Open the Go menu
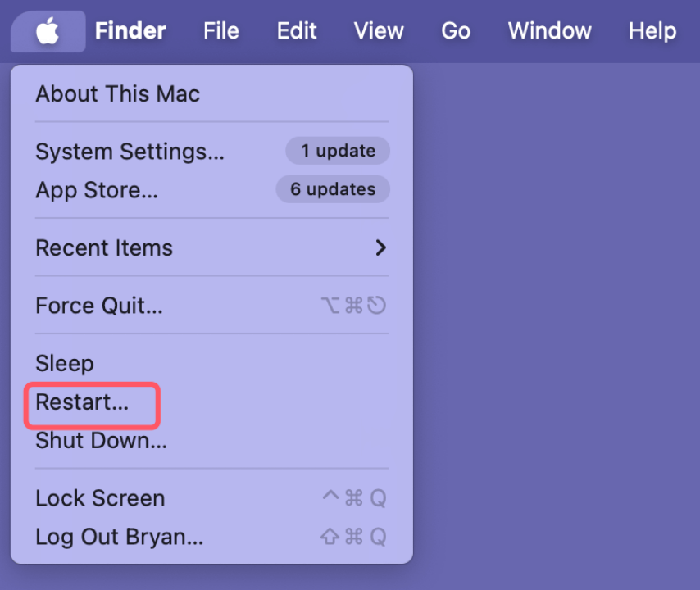 456,30
